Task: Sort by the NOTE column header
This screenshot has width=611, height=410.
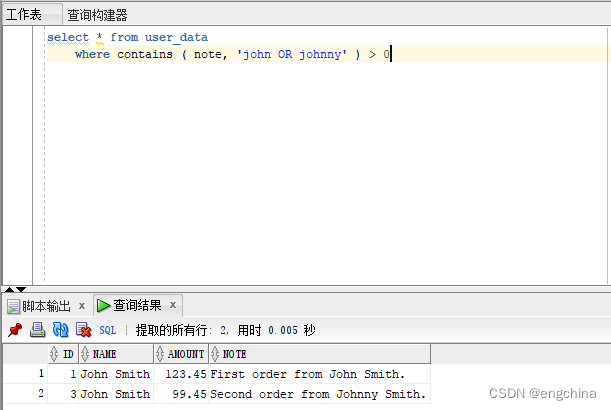Action: pos(320,354)
